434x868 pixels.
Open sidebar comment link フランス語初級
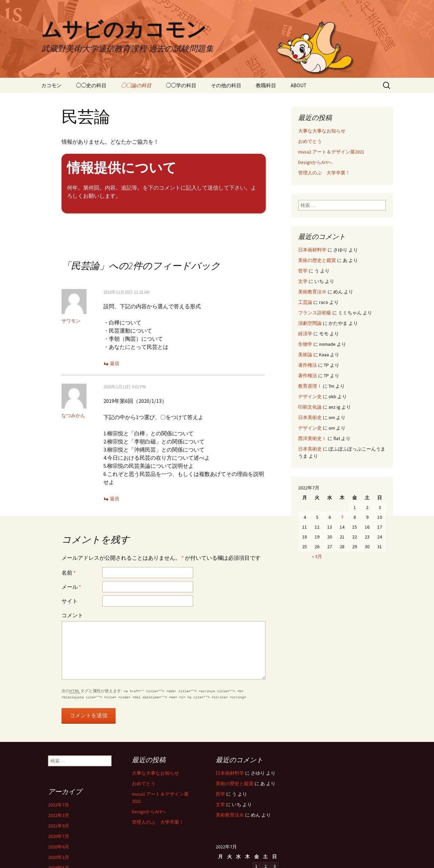tap(314, 313)
